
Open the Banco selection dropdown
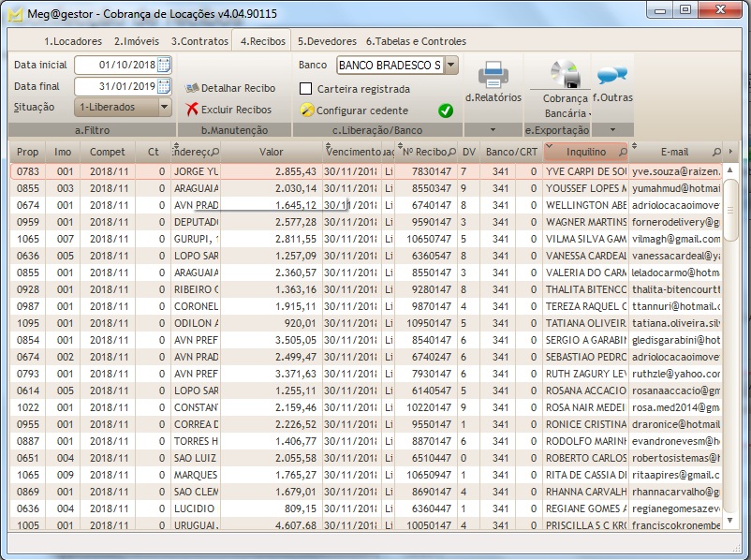pyautogui.click(x=451, y=65)
